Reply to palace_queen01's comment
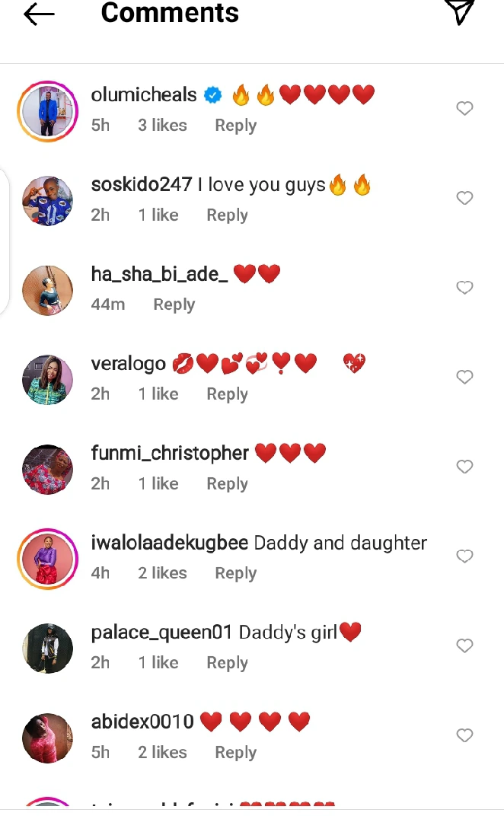The height and width of the screenshot is (816, 504). (227, 662)
